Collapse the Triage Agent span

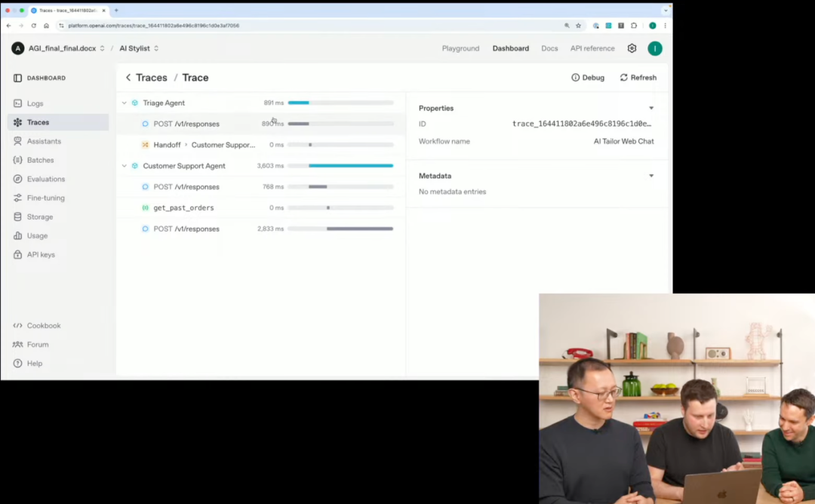coord(125,103)
